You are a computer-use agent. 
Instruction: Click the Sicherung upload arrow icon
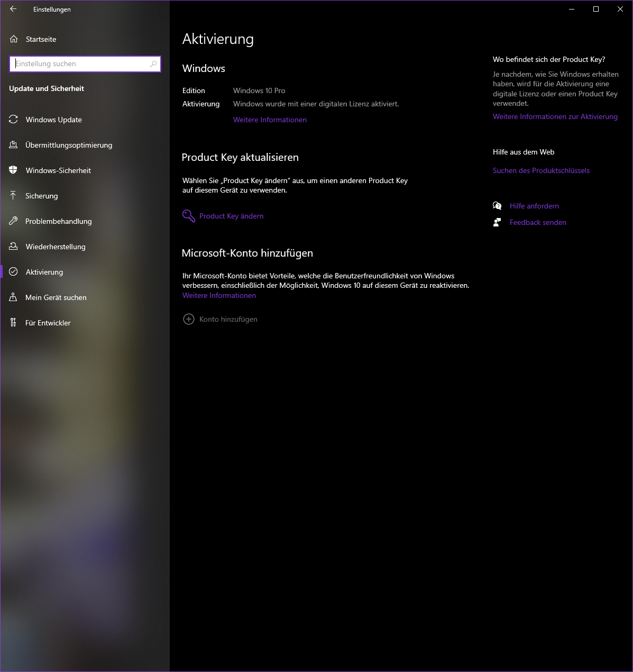(13, 196)
